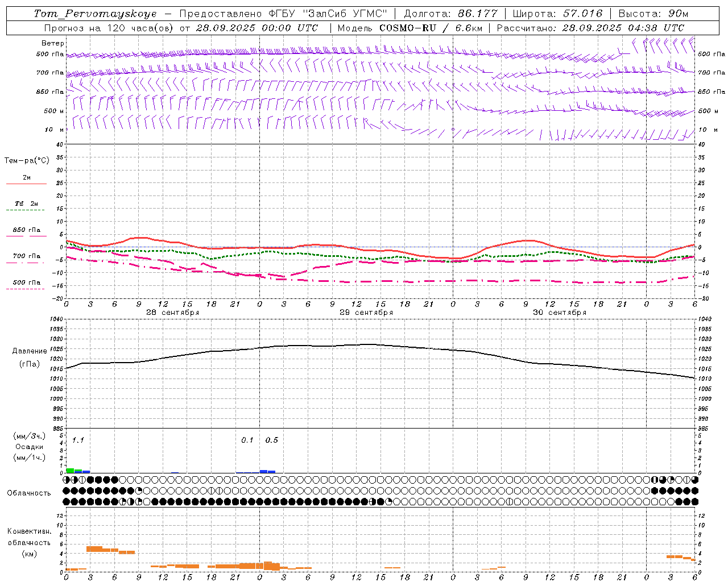Click the 500 гПа temperature legend label
The width and height of the screenshot is (728, 582).
coord(27,282)
